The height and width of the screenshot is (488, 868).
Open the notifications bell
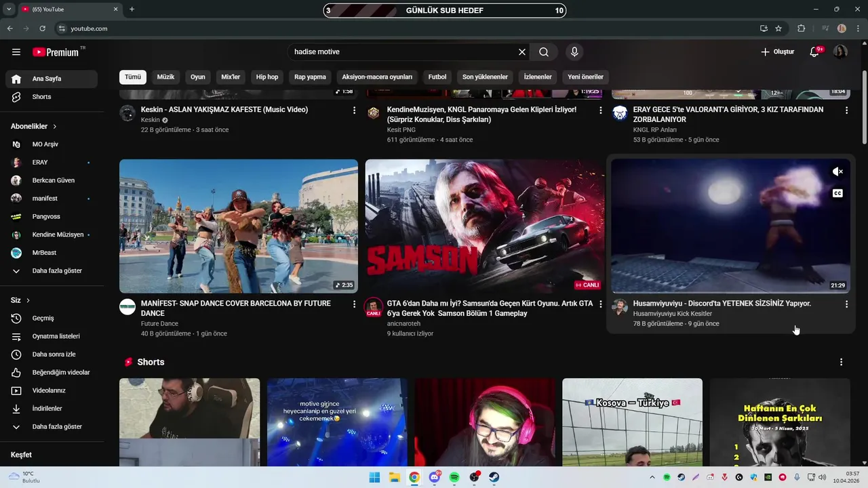(815, 52)
